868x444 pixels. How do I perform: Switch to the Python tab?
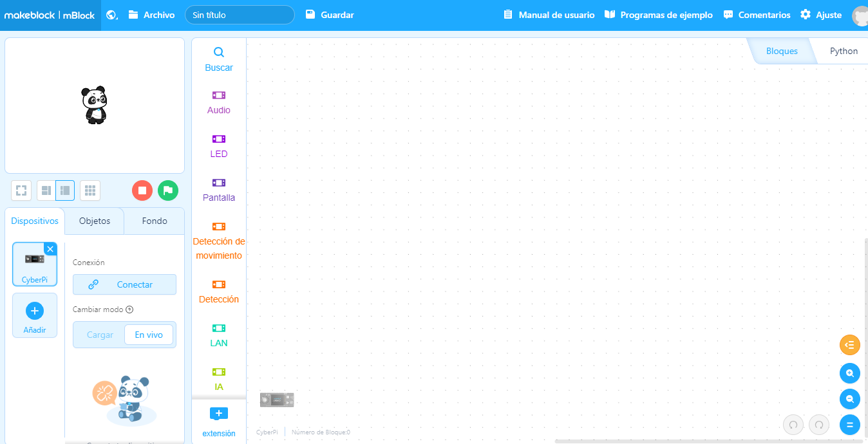tap(844, 51)
